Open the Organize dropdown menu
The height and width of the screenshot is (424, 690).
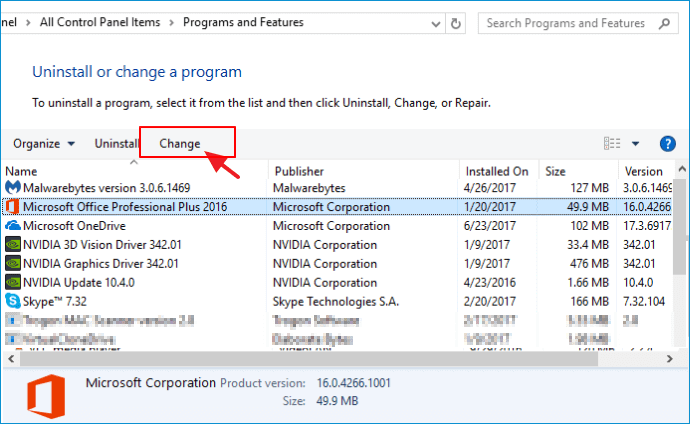(x=44, y=144)
